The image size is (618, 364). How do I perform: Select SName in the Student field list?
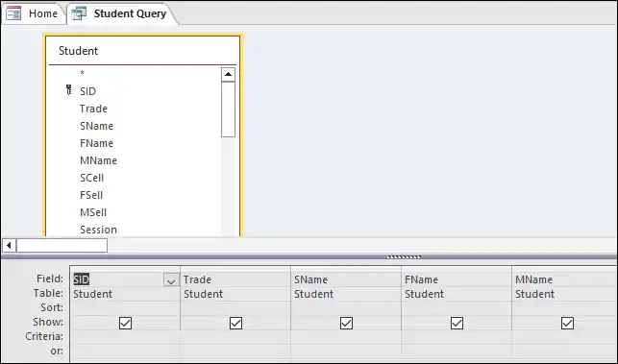[96, 126]
